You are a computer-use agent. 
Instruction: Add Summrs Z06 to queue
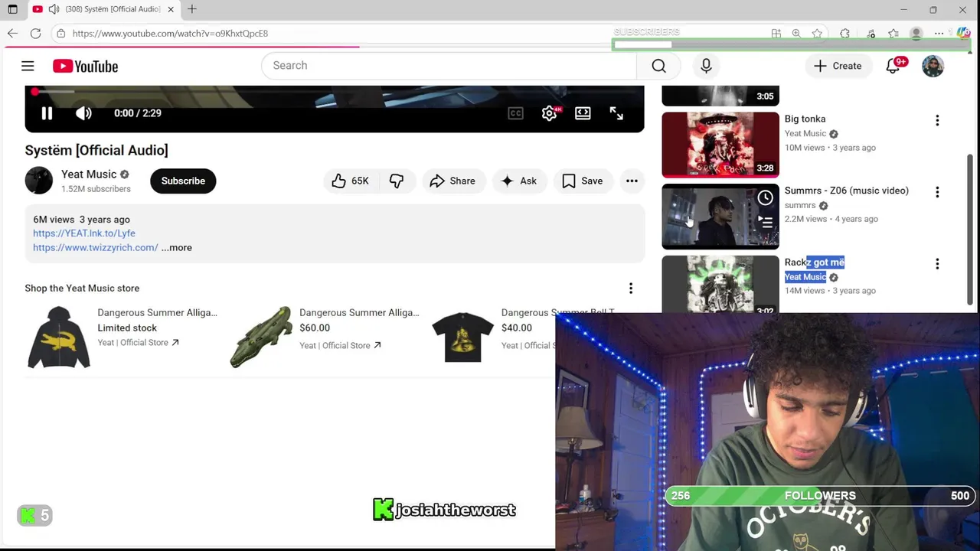click(x=765, y=222)
